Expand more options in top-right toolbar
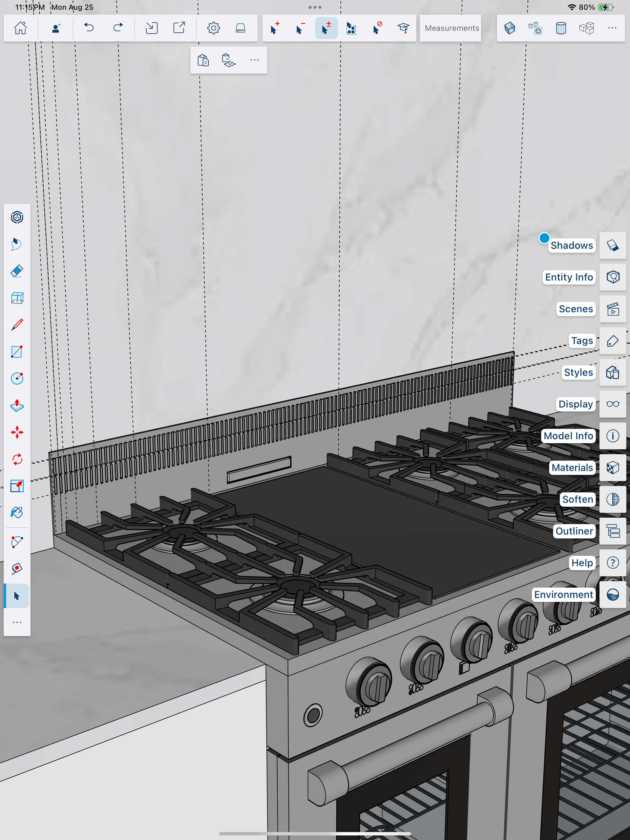The width and height of the screenshot is (630, 840). (x=612, y=28)
